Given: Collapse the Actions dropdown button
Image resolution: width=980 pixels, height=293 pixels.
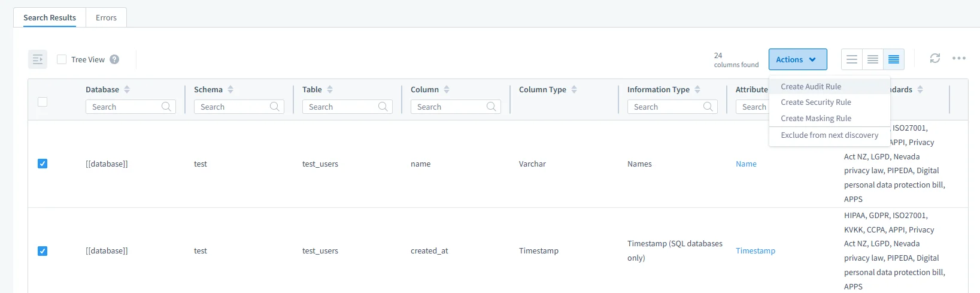Looking at the screenshot, I should pos(797,59).
